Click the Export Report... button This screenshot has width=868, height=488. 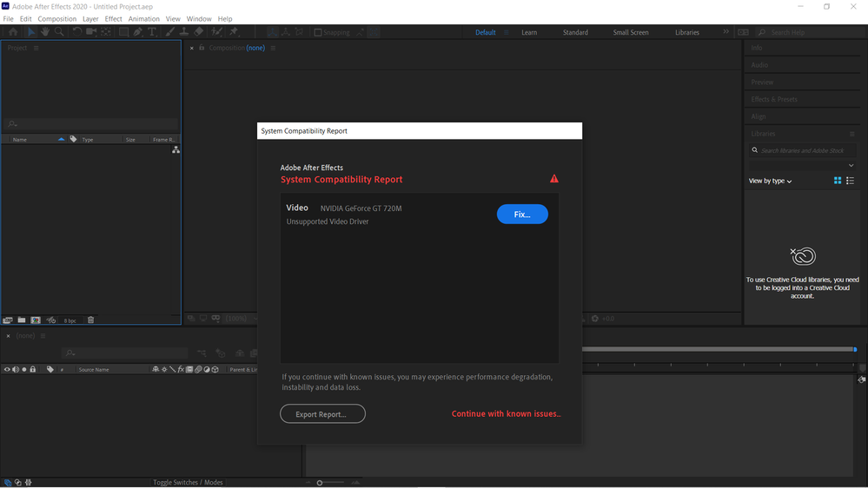coord(322,414)
